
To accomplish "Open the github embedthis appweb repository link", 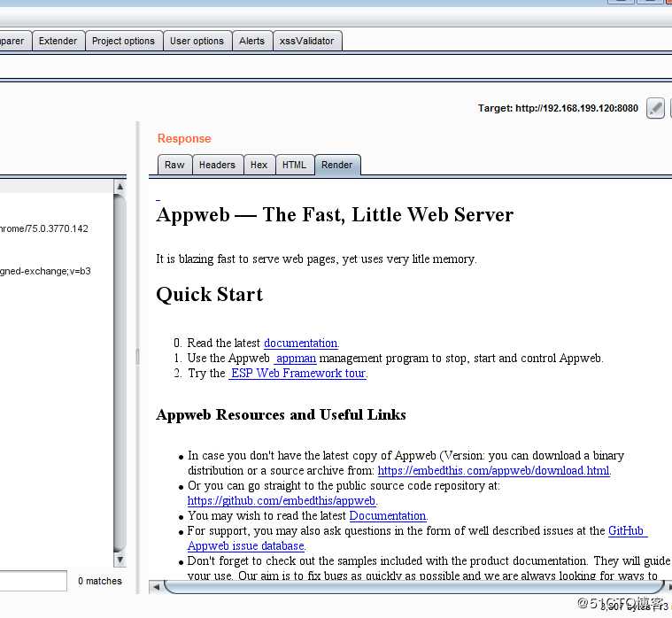I will pos(282,500).
